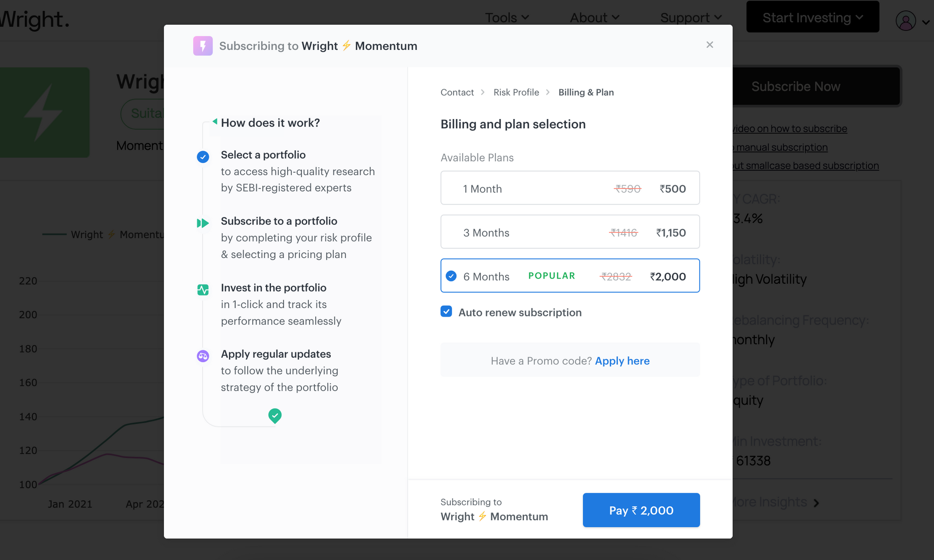The width and height of the screenshot is (934, 560).
Task: Click the Pay ₹ 2,000 button
Action: click(x=641, y=510)
